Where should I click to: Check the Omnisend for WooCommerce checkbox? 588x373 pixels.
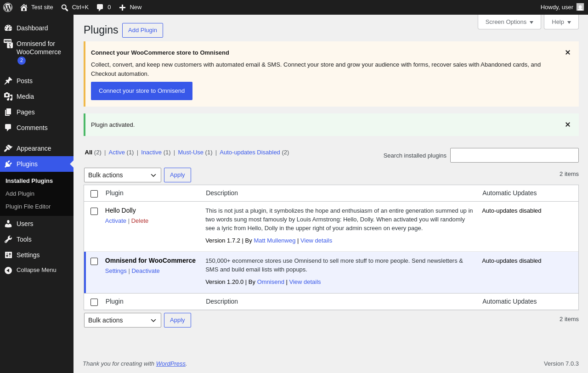click(x=94, y=261)
